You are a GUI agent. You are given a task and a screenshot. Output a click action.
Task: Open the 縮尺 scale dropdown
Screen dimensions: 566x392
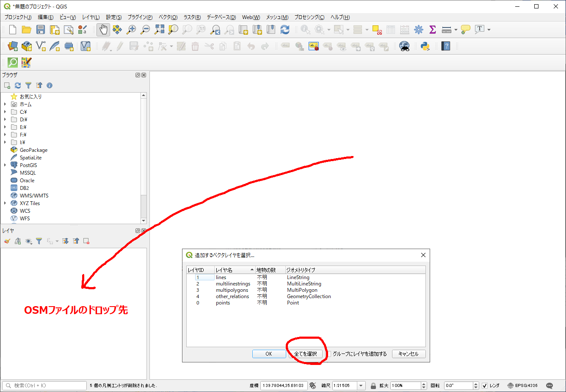[361, 386]
